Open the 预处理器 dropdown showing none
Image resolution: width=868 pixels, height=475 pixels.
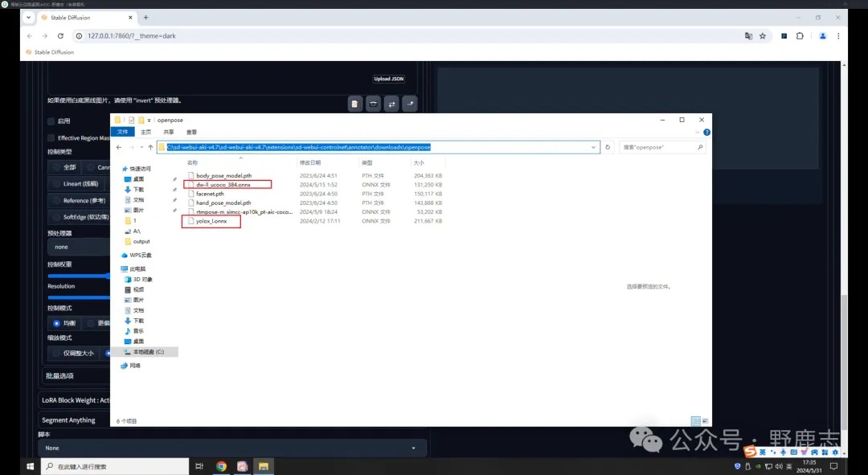coord(79,248)
